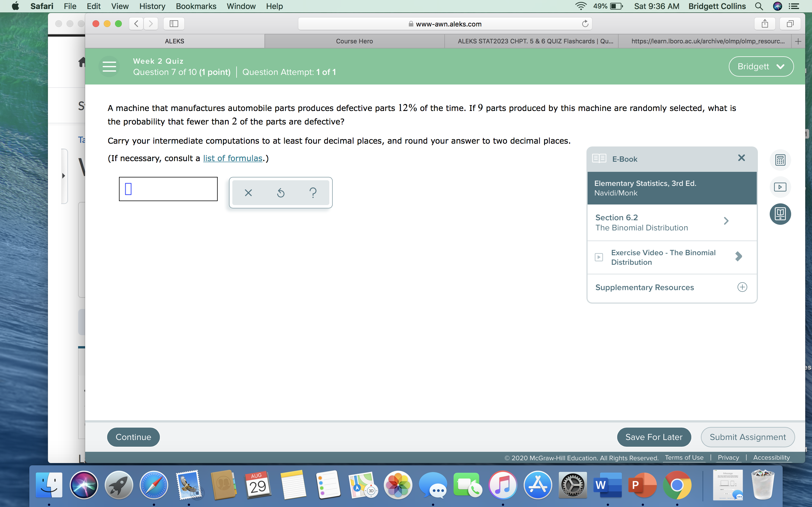Click the X clear answer icon
The height and width of the screenshot is (507, 812).
click(248, 193)
